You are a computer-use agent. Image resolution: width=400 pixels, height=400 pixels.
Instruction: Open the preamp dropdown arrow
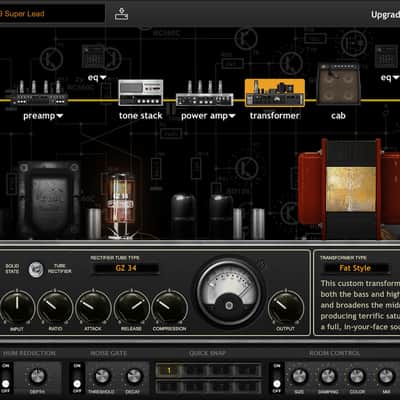(x=60, y=116)
